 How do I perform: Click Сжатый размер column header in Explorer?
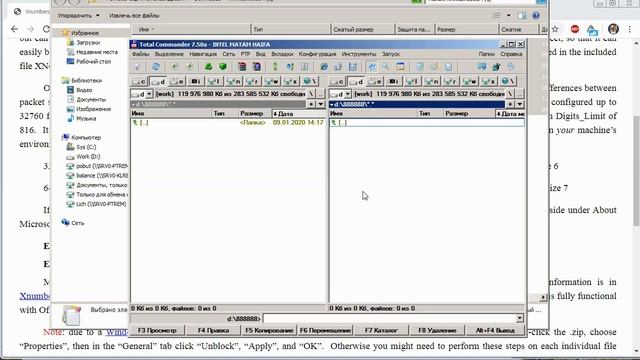coord(362,29)
